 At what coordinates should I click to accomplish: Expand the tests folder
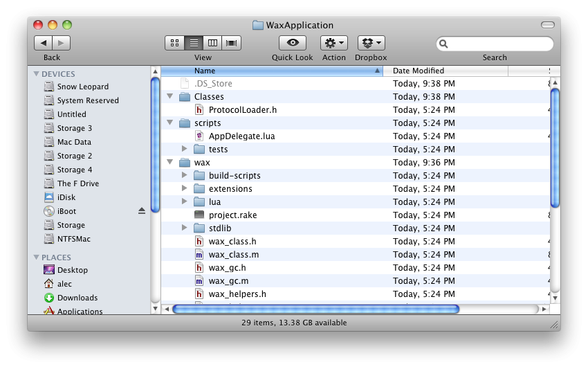click(184, 149)
